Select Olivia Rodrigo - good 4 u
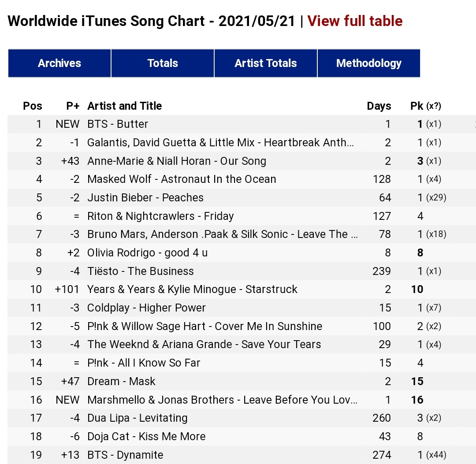Screen dimensions: 476x464 tap(147, 253)
